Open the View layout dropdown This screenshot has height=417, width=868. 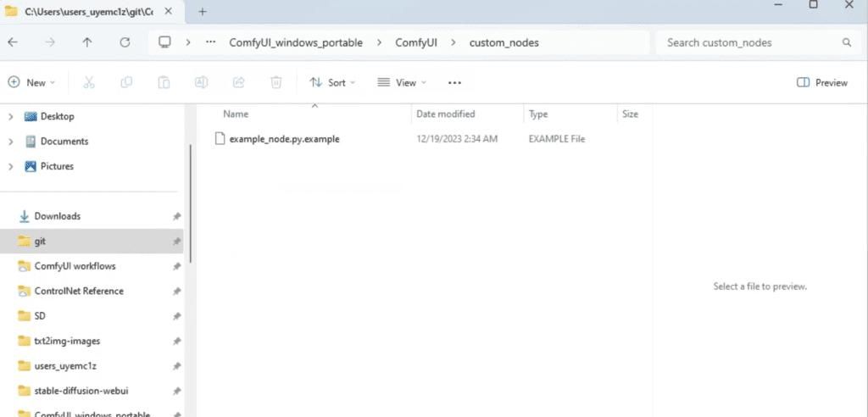coord(402,82)
